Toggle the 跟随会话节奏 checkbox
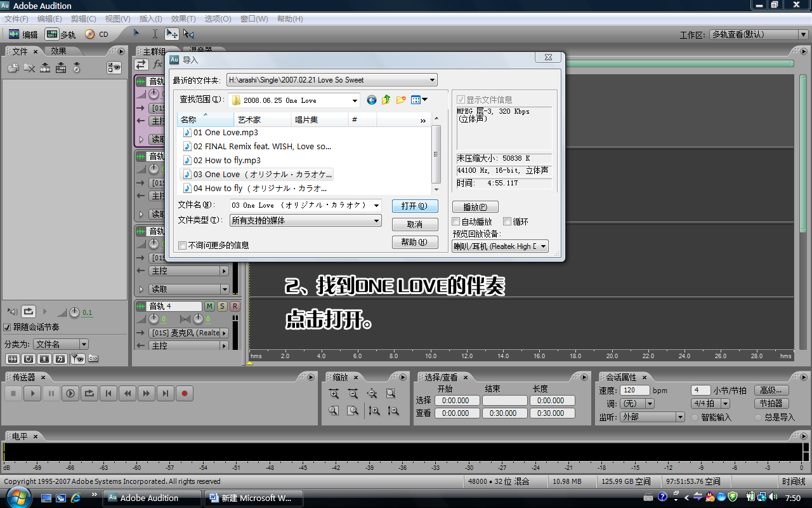 pyautogui.click(x=7, y=328)
